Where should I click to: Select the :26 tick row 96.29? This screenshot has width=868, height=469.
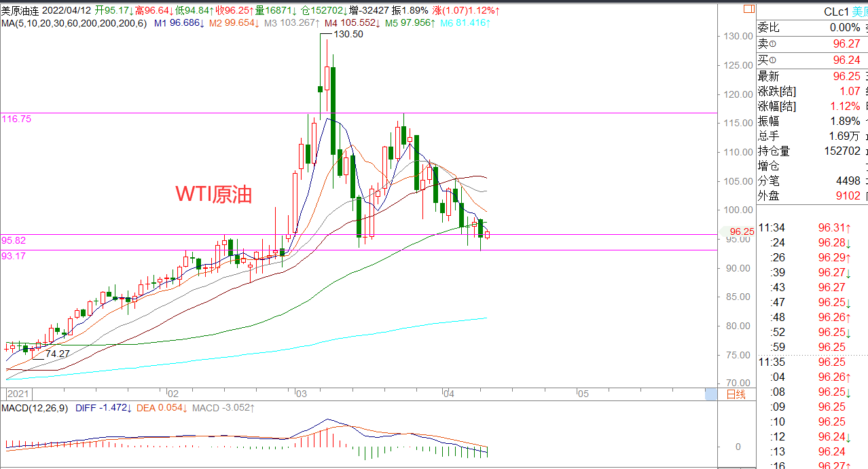point(812,258)
